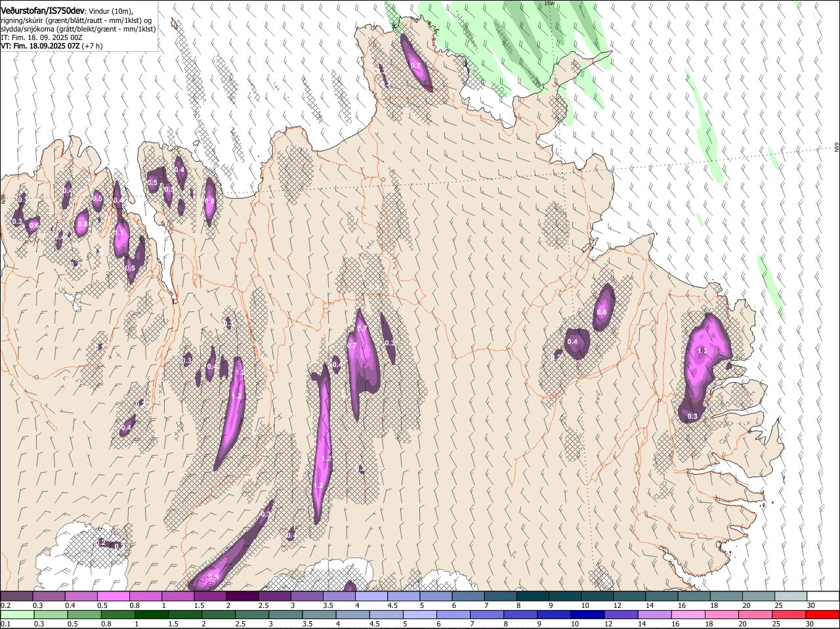Select lower legend lavender swatch 14 to 16
Viewport: 840px width, 629px height.
655,615
